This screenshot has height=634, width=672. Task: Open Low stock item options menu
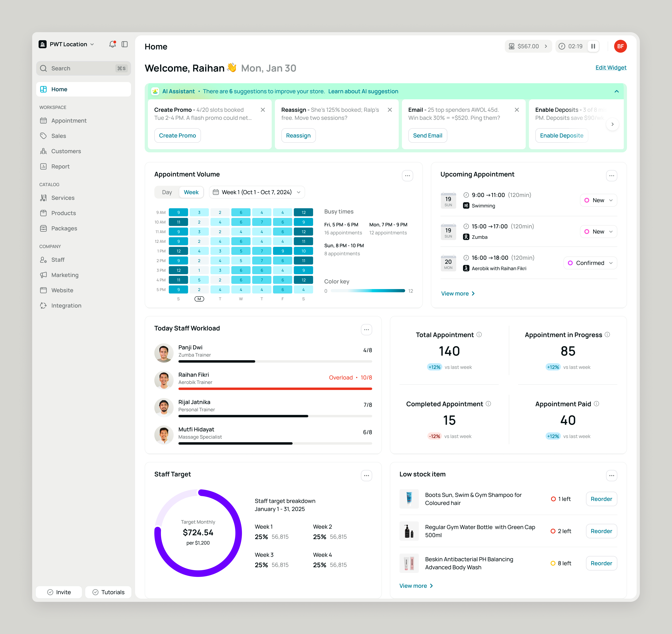click(611, 476)
